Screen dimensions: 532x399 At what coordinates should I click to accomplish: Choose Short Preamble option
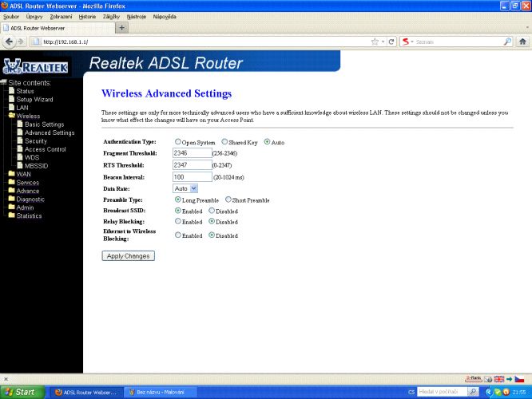tap(228, 199)
